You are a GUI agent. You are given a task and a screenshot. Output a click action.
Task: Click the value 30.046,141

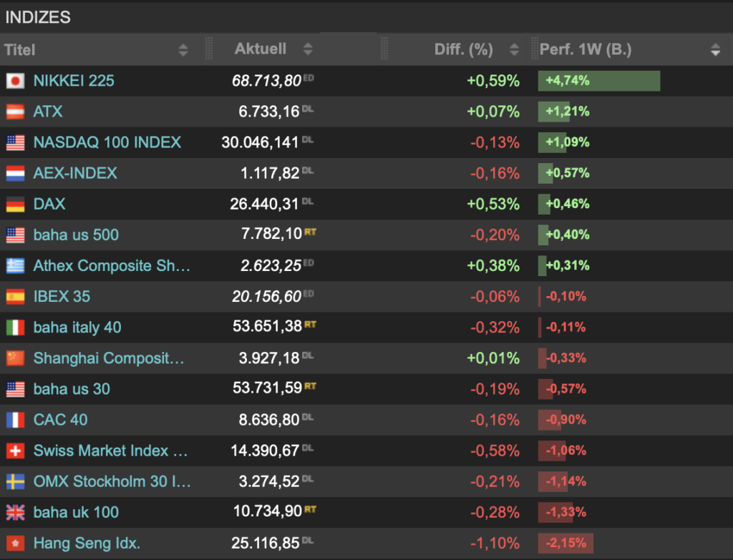(260, 142)
